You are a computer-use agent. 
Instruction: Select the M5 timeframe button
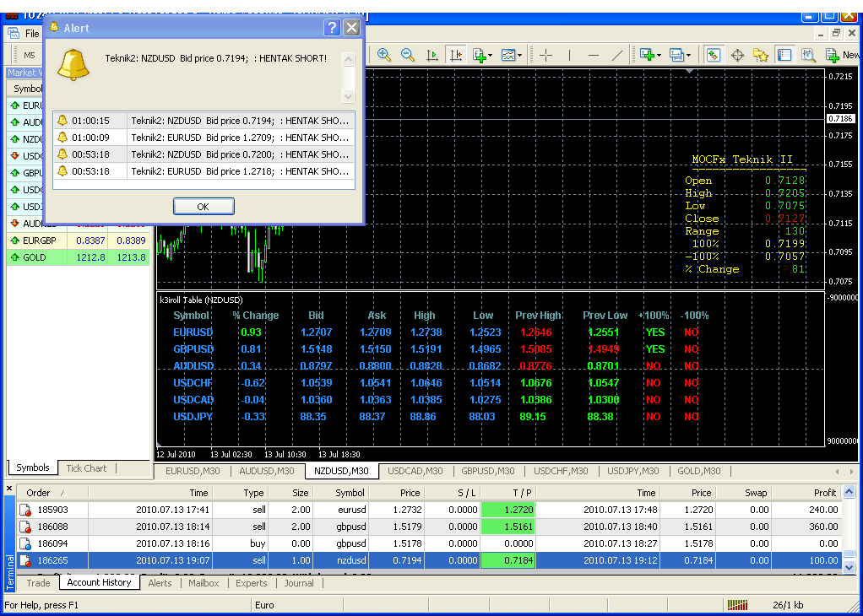[x=30, y=55]
